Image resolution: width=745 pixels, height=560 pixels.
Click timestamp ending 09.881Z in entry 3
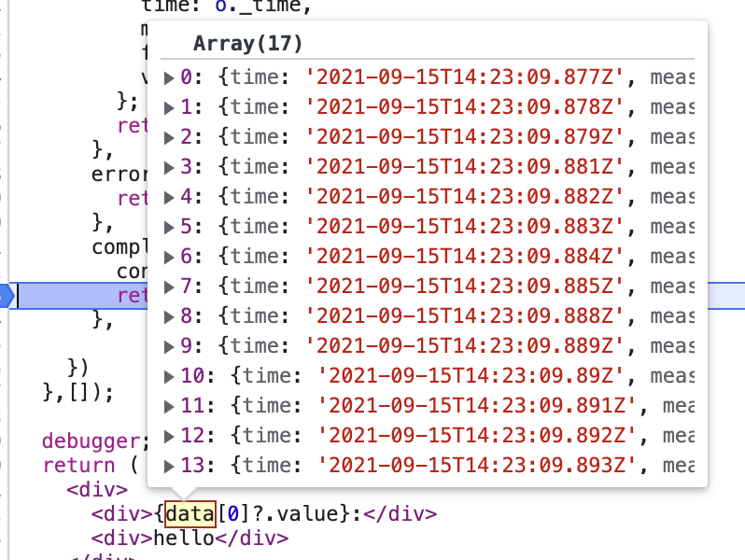pyautogui.click(x=465, y=167)
